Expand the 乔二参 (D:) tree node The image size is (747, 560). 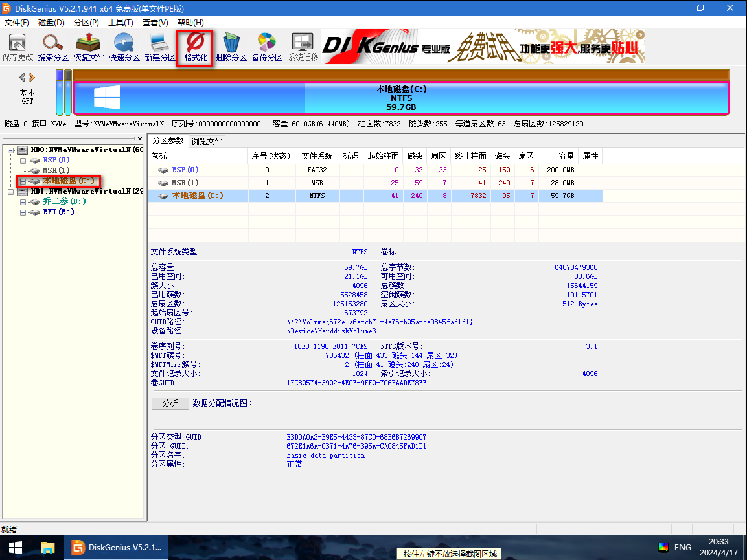[23, 202]
